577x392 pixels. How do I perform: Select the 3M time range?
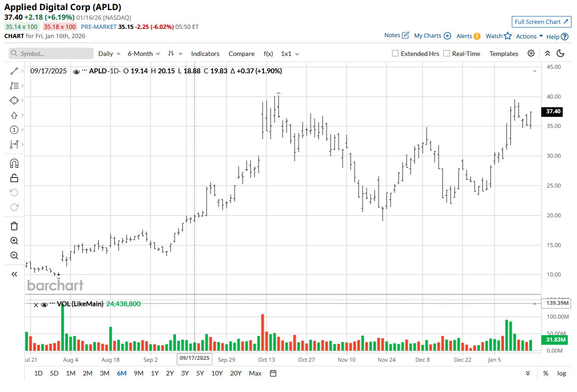pyautogui.click(x=105, y=373)
